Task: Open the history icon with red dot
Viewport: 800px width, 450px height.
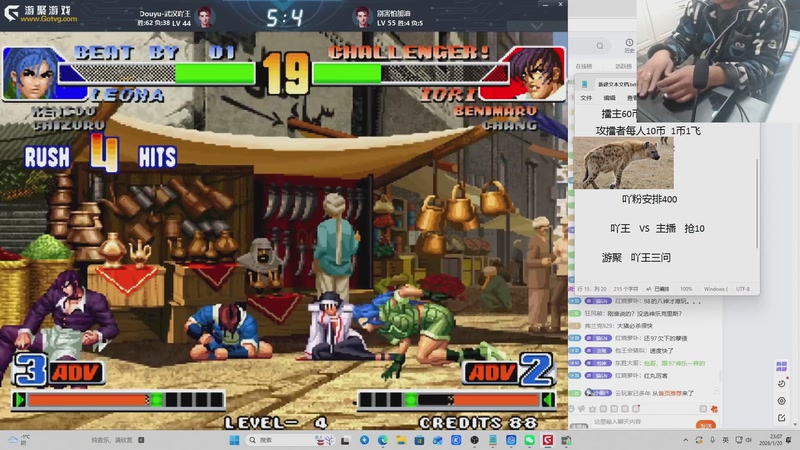Action: 782,383
